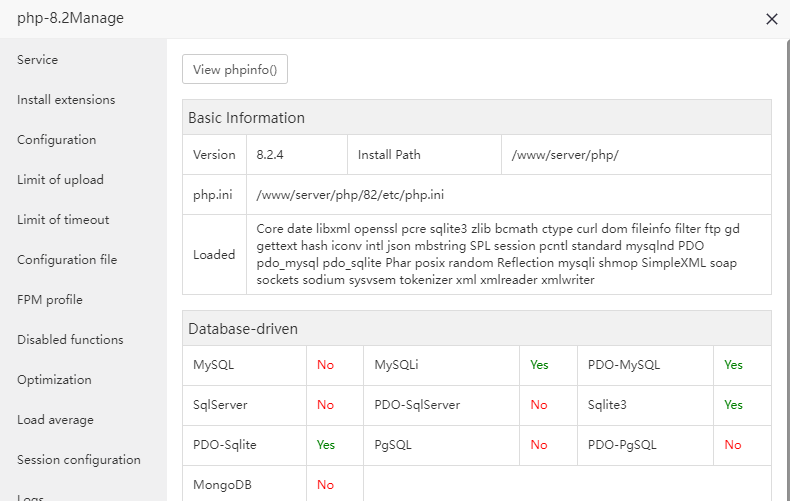The width and height of the screenshot is (790, 501).
Task: Switch to FPM profile
Action: pos(50,300)
